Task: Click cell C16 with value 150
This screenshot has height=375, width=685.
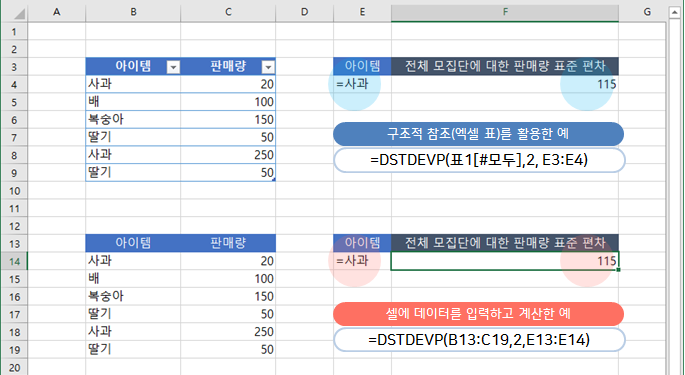Action: pos(228,296)
